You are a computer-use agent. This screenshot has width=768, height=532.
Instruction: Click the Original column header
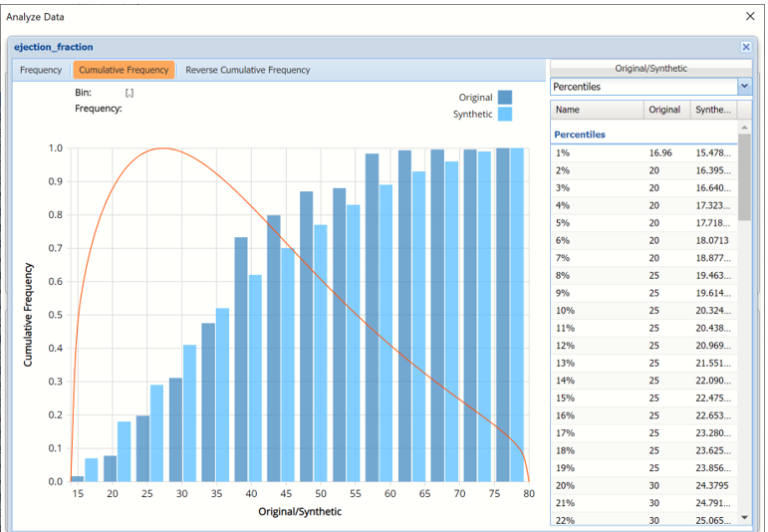(665, 110)
